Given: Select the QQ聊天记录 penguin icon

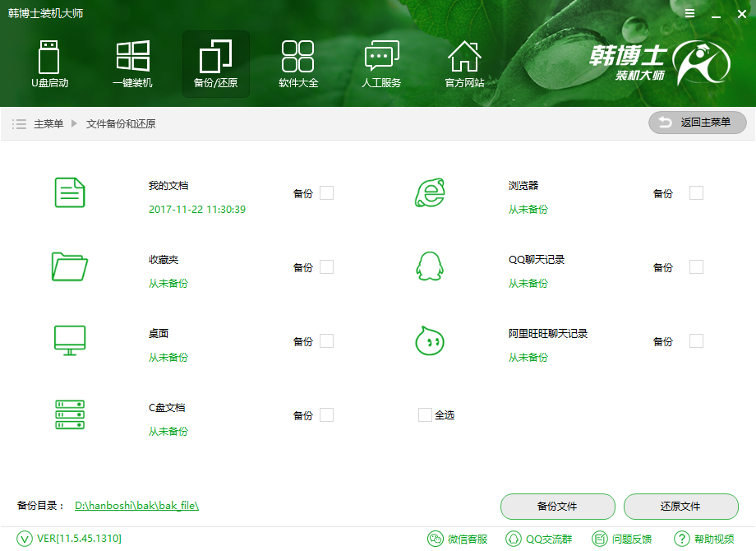Looking at the screenshot, I should point(431,266).
